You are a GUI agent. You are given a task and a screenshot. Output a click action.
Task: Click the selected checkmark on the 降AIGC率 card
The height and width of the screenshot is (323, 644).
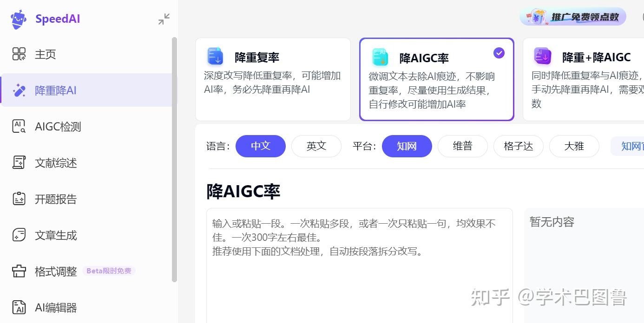tap(499, 53)
